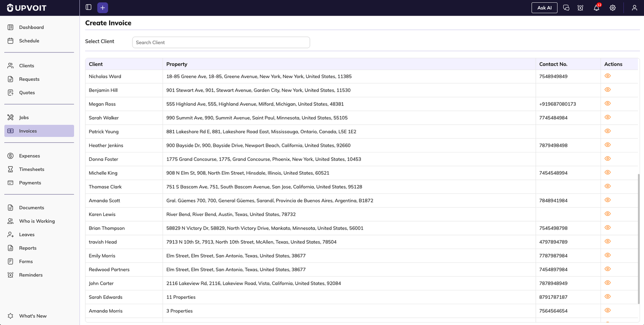Open the user profile icon

(x=634, y=8)
